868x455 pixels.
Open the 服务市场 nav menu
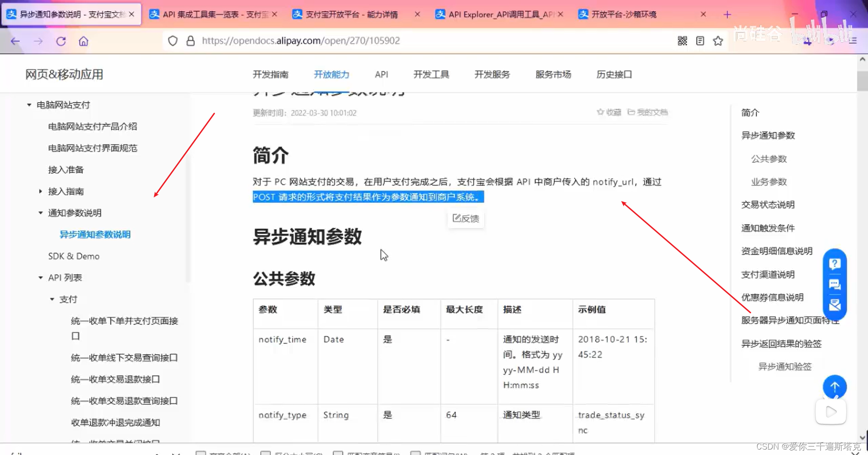click(553, 75)
